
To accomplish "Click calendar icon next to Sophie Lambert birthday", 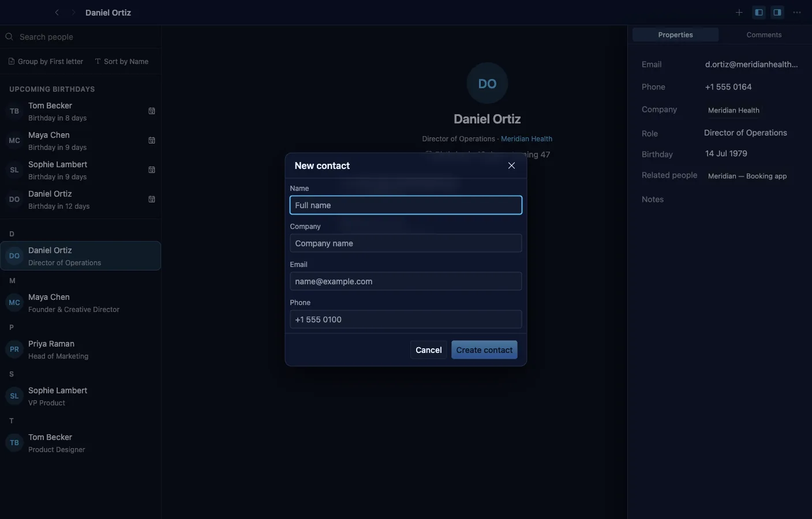I will 152,170.
